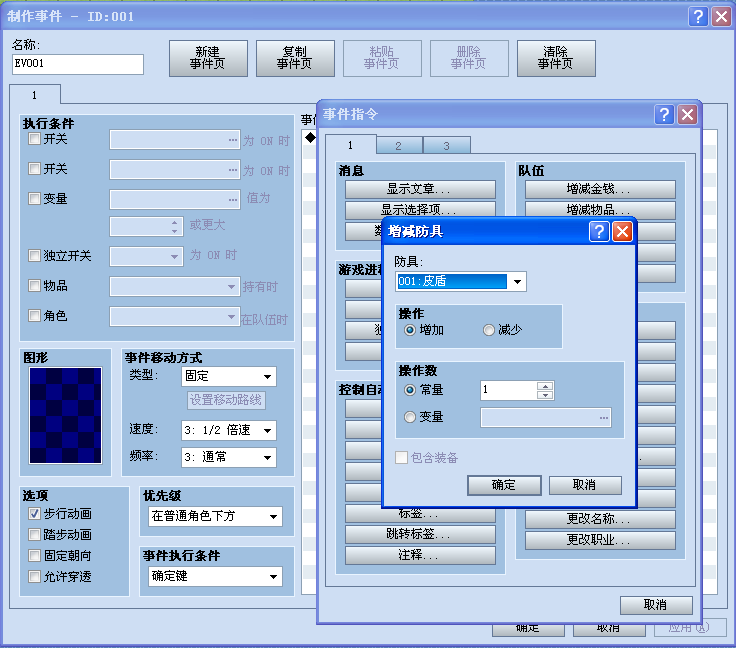Open the 角色 condition dropdown
Screen dimensions: 736x648
175,317
